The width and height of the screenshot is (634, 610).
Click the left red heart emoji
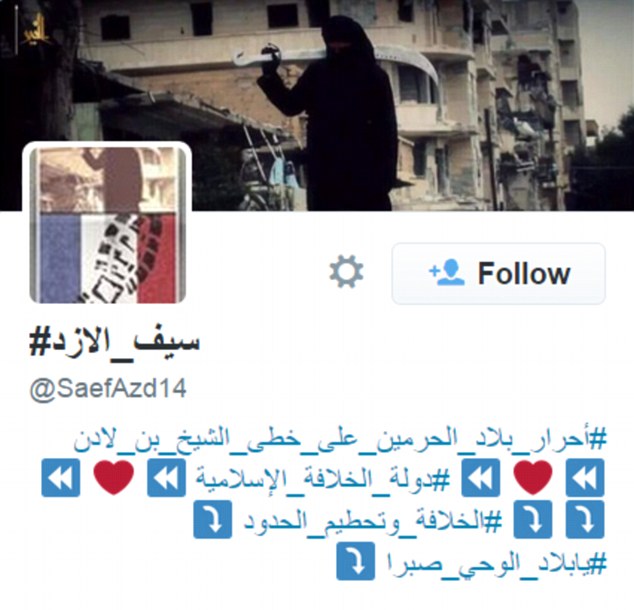point(114,478)
